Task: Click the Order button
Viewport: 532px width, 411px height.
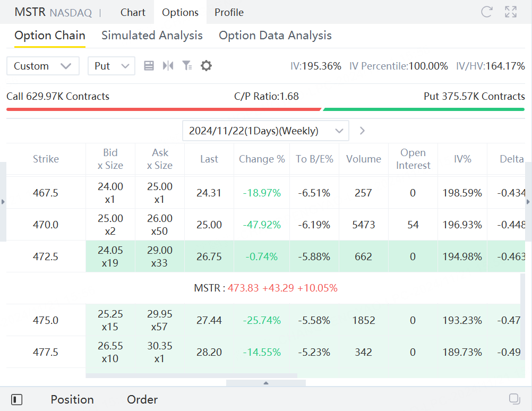Action: click(142, 399)
